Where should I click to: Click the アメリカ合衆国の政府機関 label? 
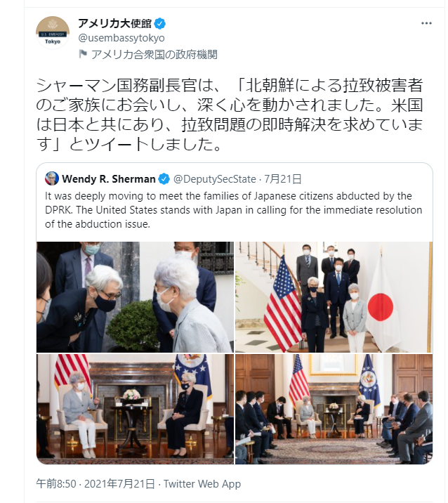coord(154,55)
